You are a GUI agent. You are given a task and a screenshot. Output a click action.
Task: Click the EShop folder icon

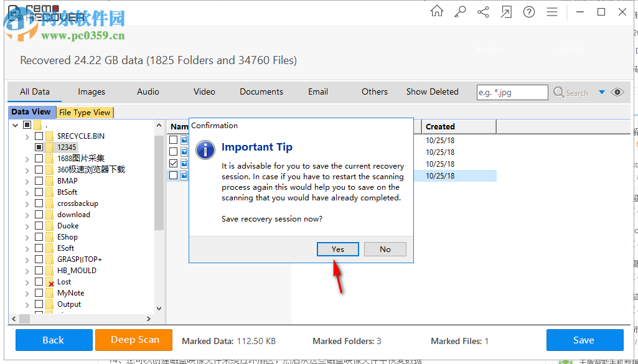tap(50, 236)
